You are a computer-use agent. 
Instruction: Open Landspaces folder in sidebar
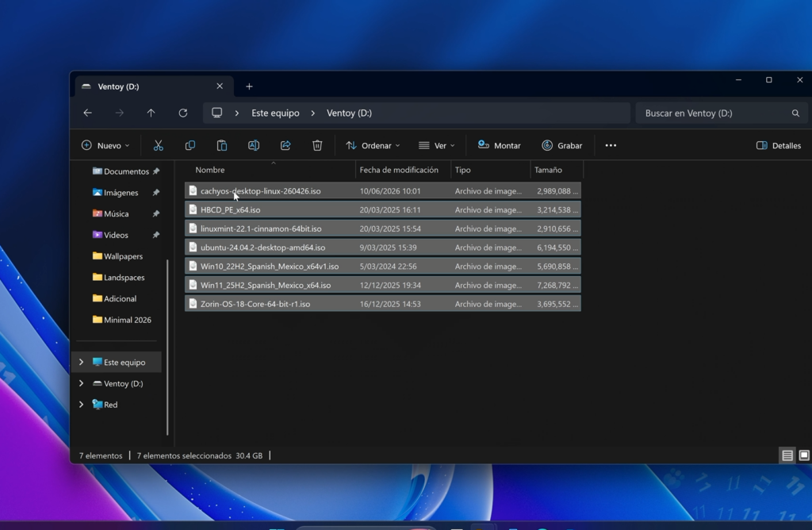point(119,278)
